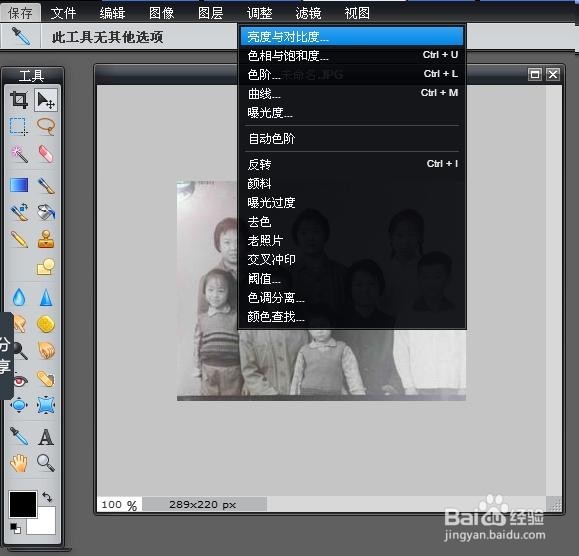The image size is (579, 556).
Task: Choose 色相与饱和度 from the menu
Action: pyautogui.click(x=352, y=56)
